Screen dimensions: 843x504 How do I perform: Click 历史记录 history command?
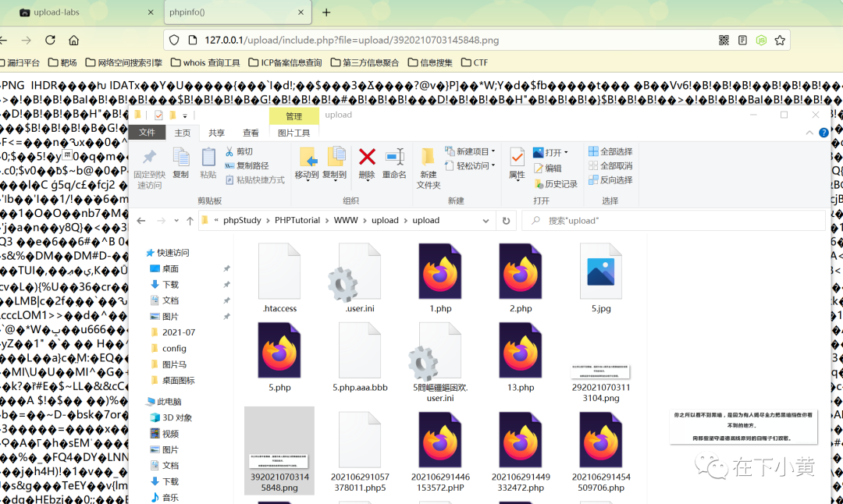point(556,184)
